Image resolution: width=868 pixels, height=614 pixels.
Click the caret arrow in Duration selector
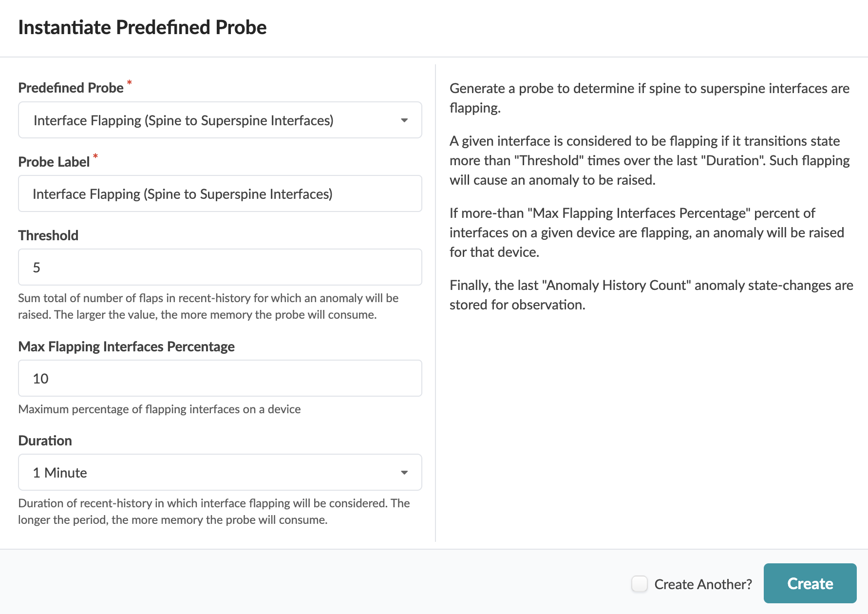[404, 473]
